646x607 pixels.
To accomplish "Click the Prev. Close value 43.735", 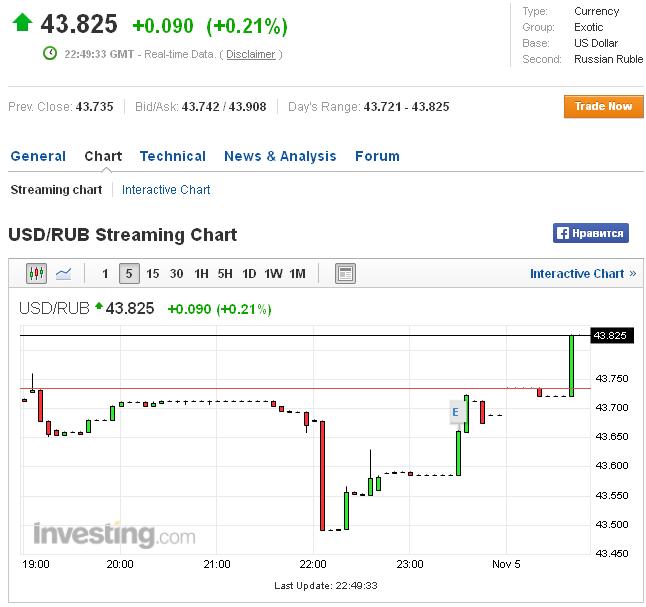I will click(x=94, y=107).
